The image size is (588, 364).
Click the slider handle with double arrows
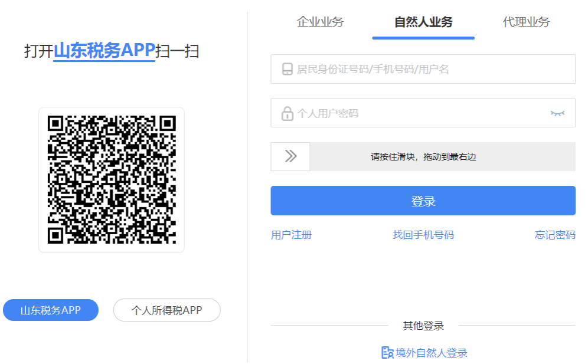[290, 156]
